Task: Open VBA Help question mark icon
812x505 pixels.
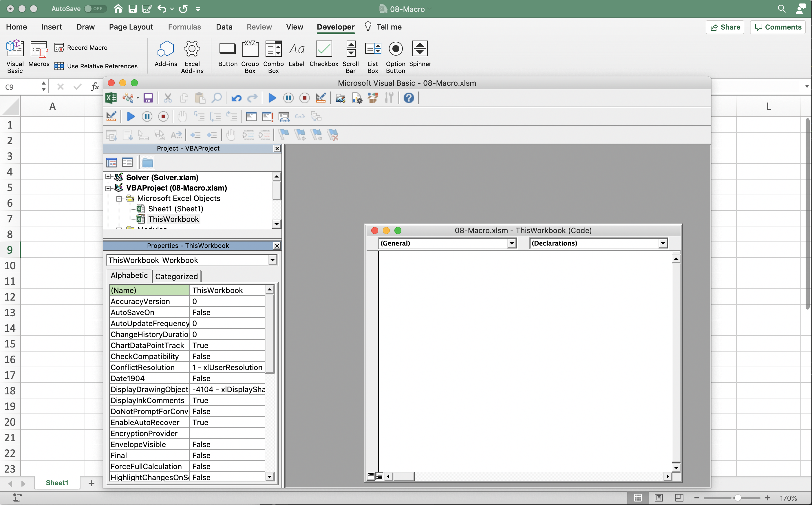Action: click(x=409, y=98)
